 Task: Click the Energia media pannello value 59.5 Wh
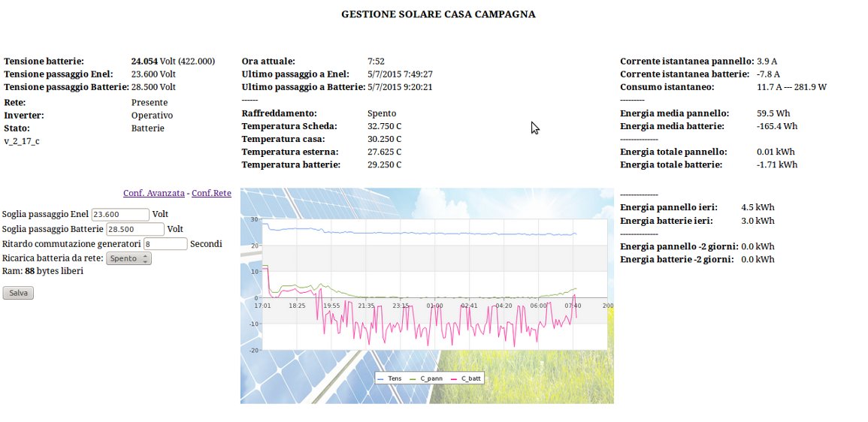773,113
